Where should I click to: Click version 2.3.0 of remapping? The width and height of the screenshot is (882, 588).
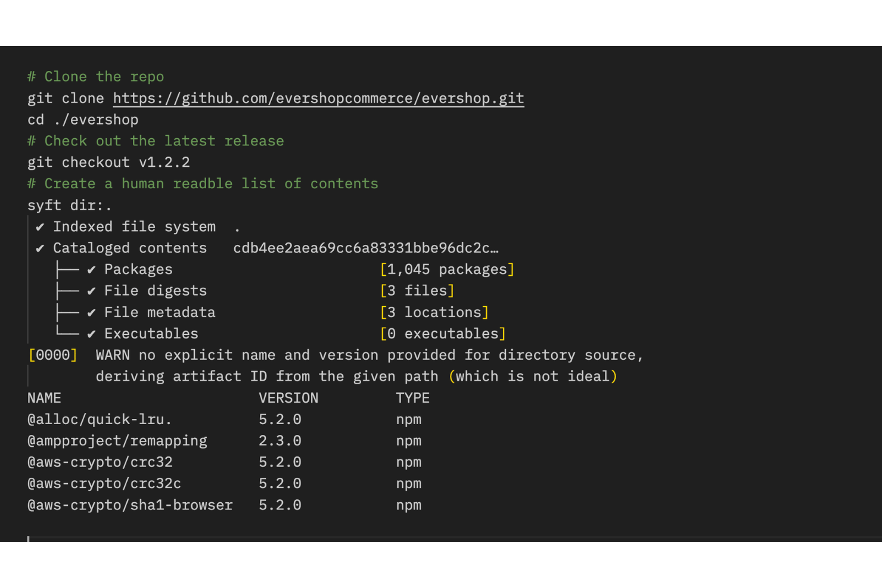point(280,441)
